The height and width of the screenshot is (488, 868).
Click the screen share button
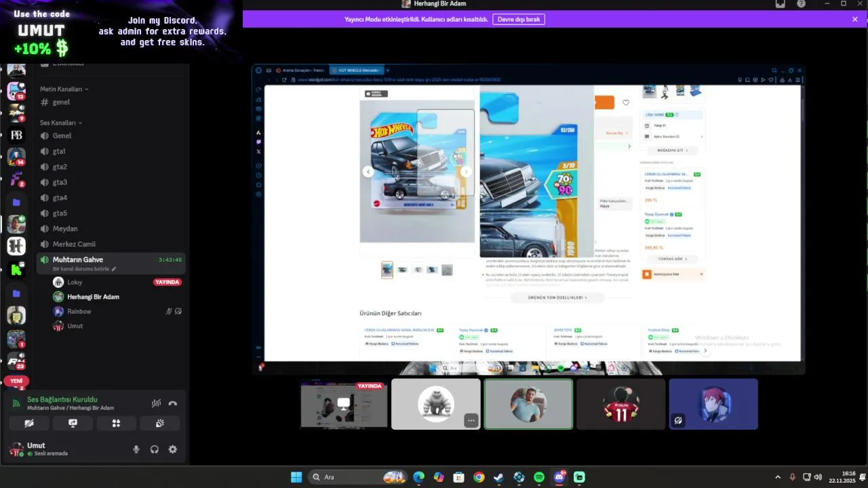point(73,423)
